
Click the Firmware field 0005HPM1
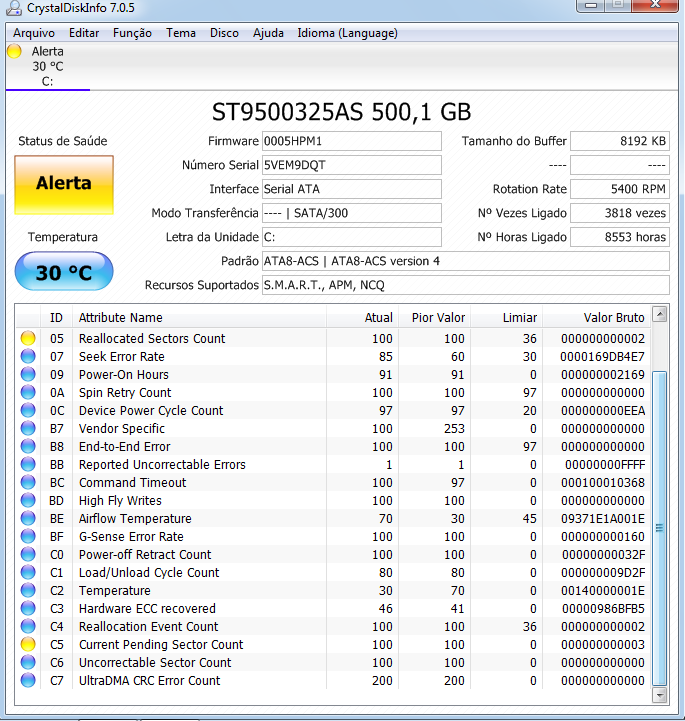tap(352, 141)
